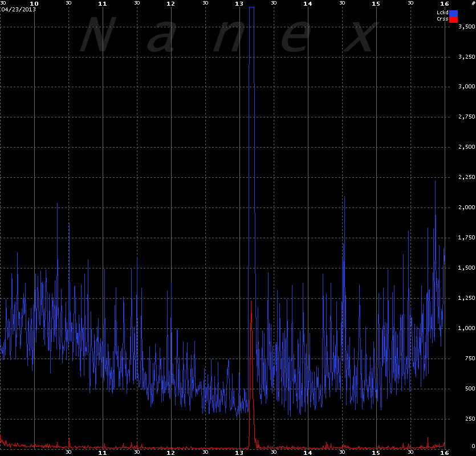
Task: Click the 10 hour label on top axis
Action: tap(34, 3)
